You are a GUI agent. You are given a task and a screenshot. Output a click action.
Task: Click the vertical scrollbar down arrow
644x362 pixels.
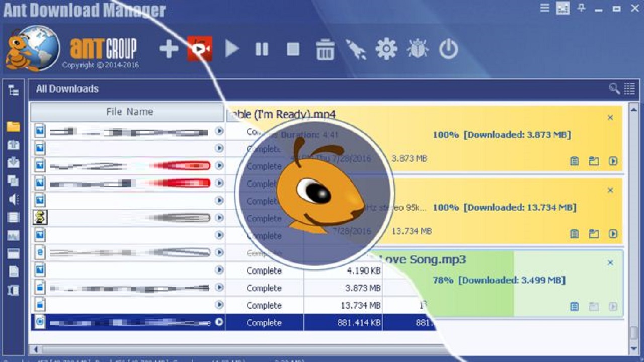point(633,348)
